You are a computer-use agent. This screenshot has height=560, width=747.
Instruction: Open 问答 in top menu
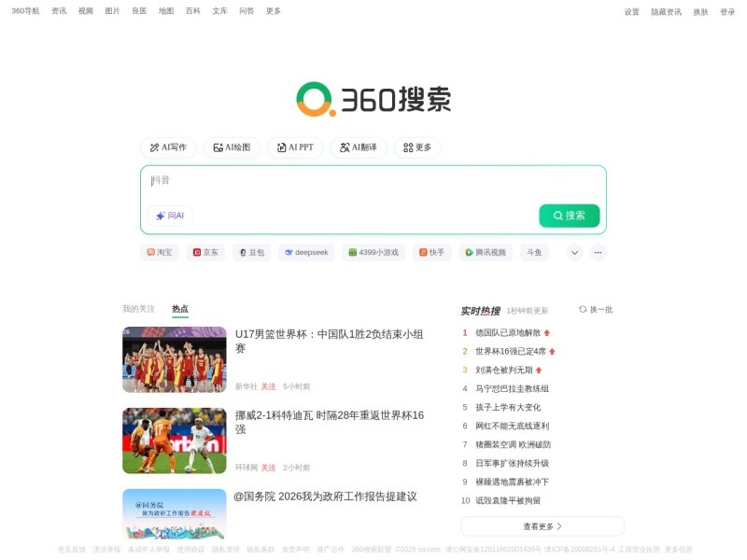(247, 11)
